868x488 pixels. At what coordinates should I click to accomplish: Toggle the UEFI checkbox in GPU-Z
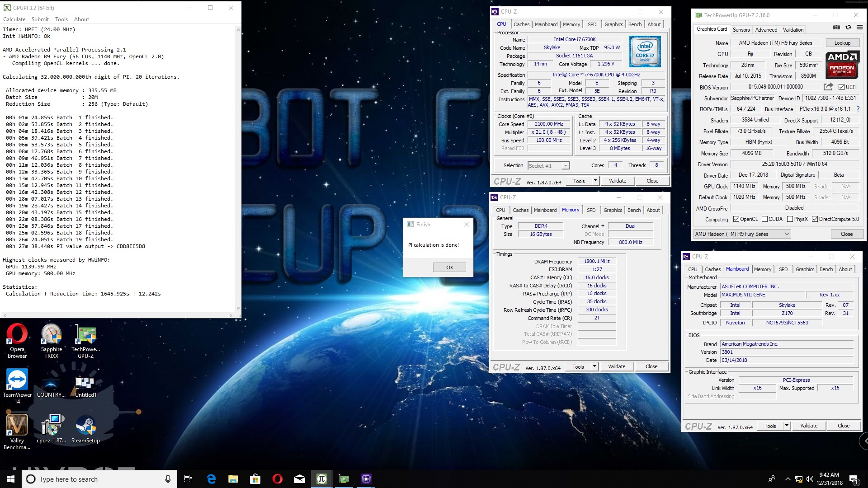pos(841,87)
